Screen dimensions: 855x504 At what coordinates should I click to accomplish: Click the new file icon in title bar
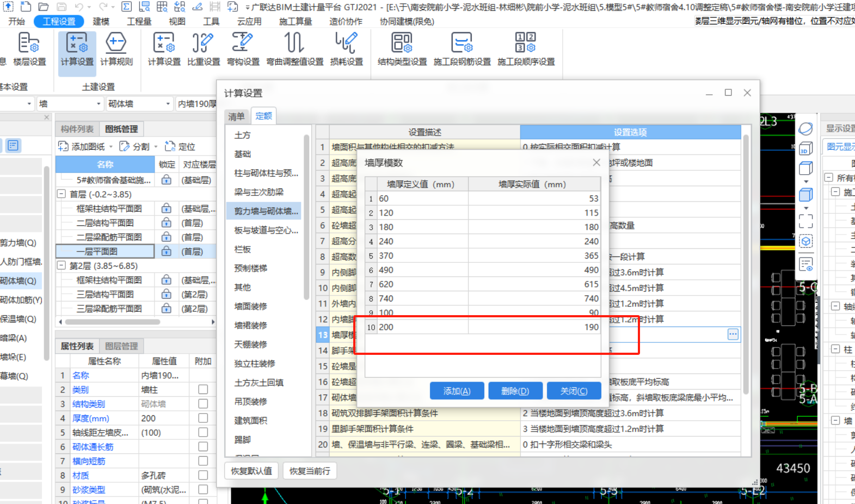click(26, 7)
